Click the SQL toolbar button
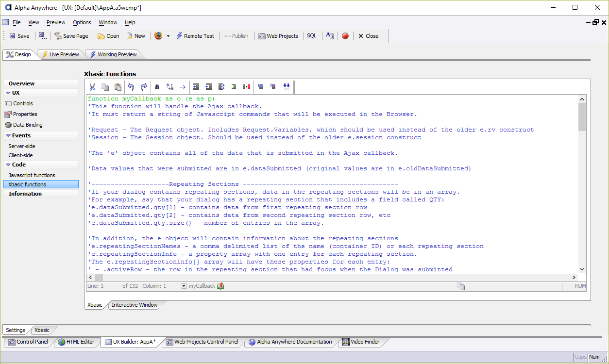Viewport: 609px width, 364px height. [311, 36]
